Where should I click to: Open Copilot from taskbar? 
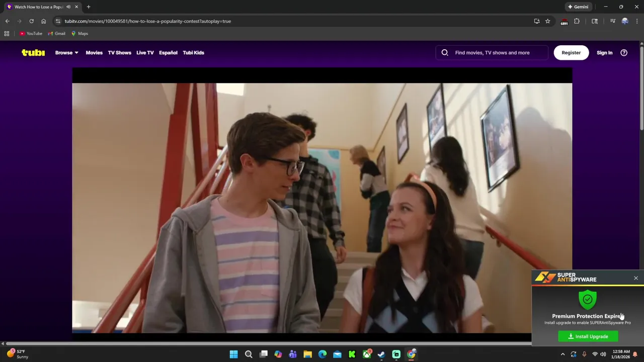pos(278,354)
